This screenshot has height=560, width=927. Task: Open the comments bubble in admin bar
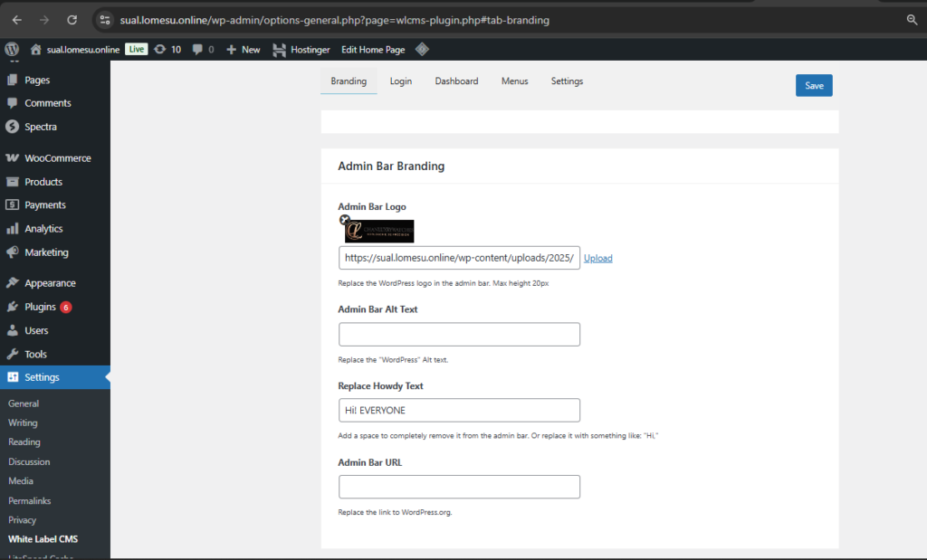click(203, 50)
